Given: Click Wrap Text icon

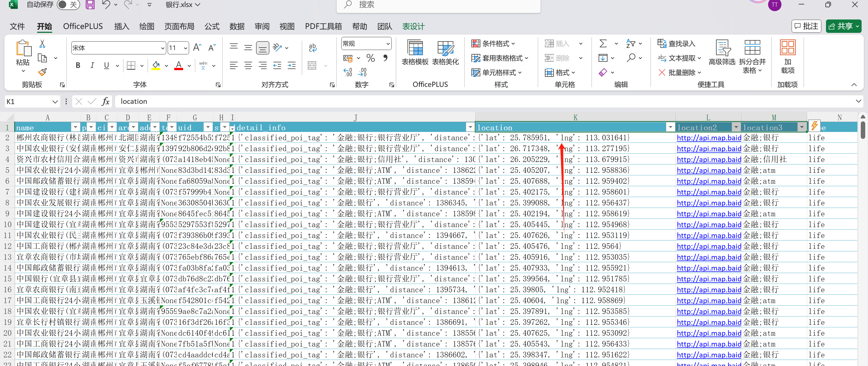Looking at the screenshot, I should 312,48.
